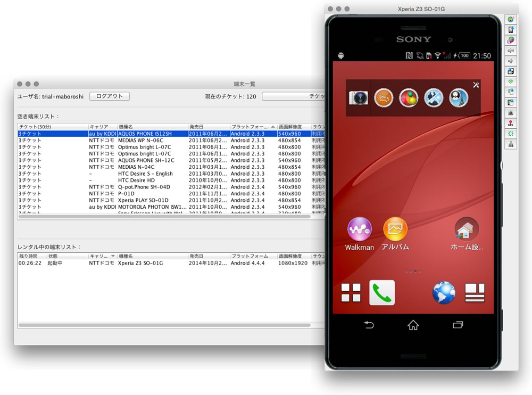This screenshot has width=532, height=395.
Task: Open the widget tools wrench icon
Action: tap(476, 85)
